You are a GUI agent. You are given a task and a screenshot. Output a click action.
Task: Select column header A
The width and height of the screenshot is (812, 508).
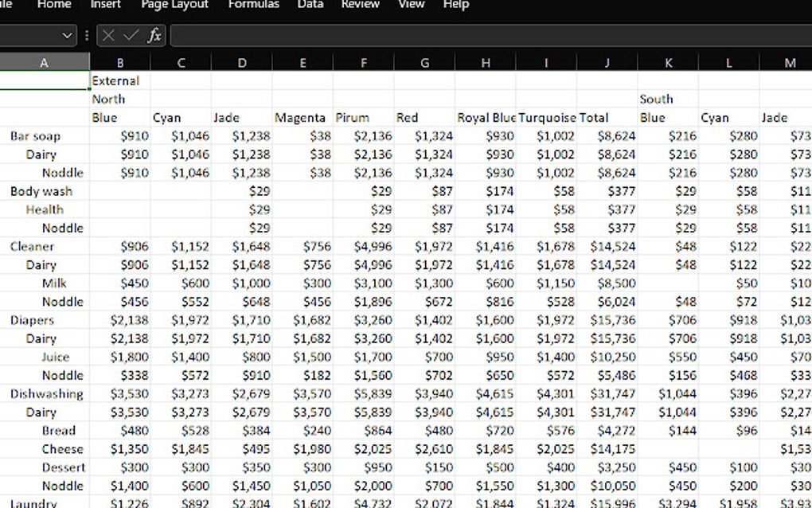coord(44,62)
